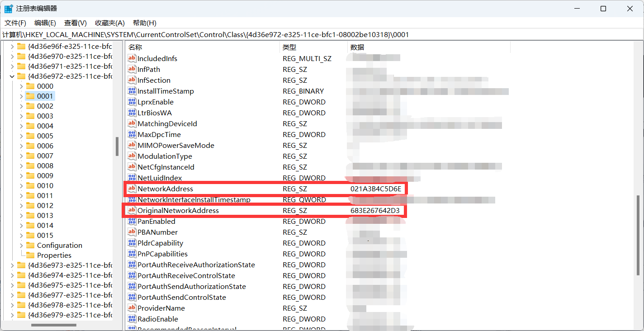Click the NetworkAddress string value icon
Screen dimensions: 644x331
click(132, 189)
